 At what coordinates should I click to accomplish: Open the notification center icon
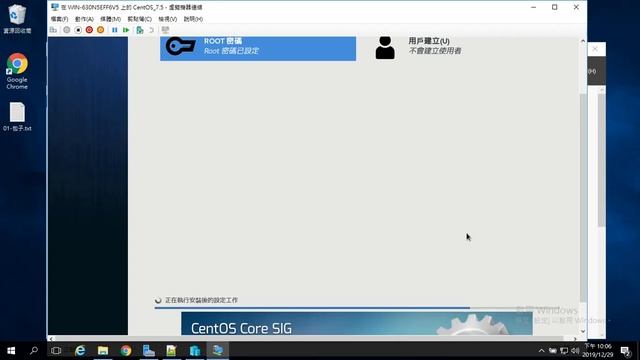626,351
